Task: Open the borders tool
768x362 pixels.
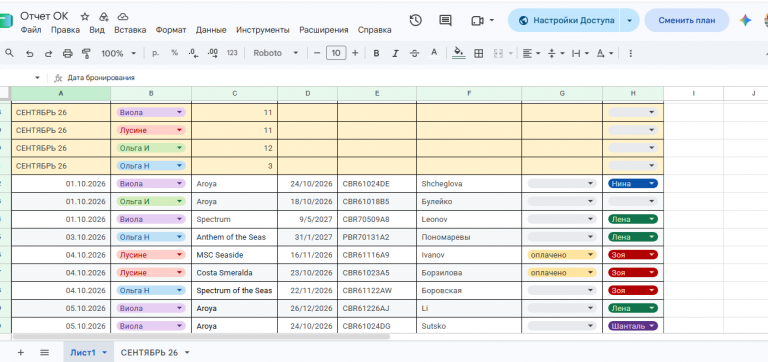Action: (479, 53)
